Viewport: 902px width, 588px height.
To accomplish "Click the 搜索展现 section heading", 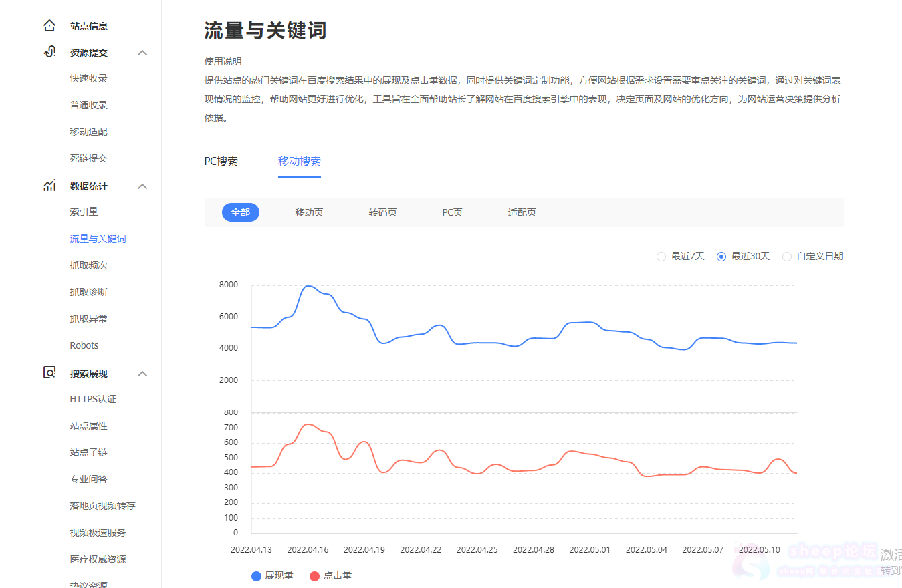I will coord(89,374).
